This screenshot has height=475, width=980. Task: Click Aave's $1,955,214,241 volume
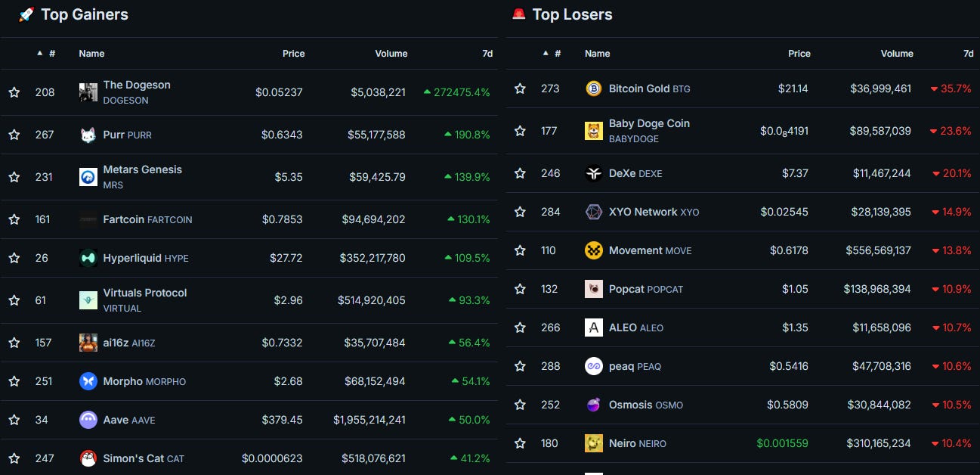pyautogui.click(x=369, y=420)
